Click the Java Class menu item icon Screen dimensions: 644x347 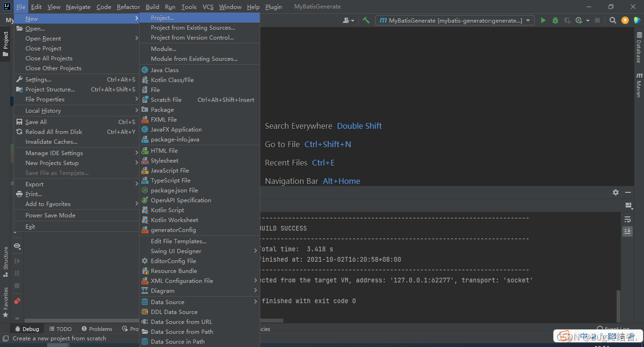pyautogui.click(x=145, y=70)
